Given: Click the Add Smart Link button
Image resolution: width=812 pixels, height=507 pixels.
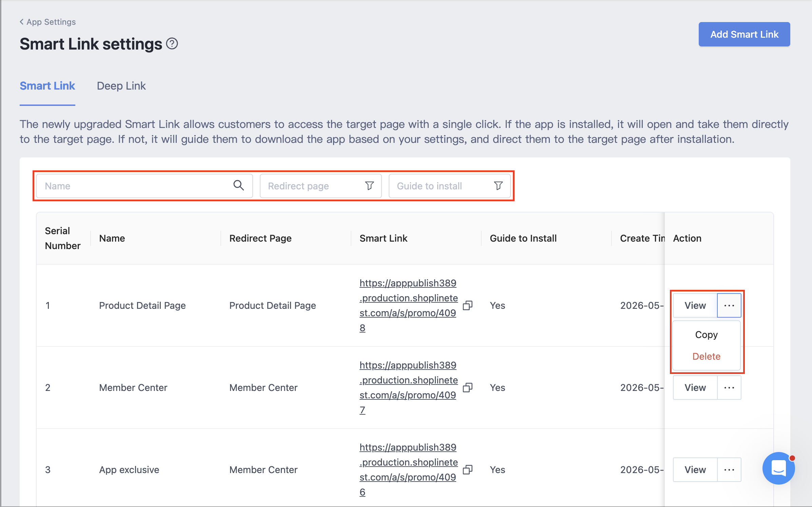Looking at the screenshot, I should [744, 34].
